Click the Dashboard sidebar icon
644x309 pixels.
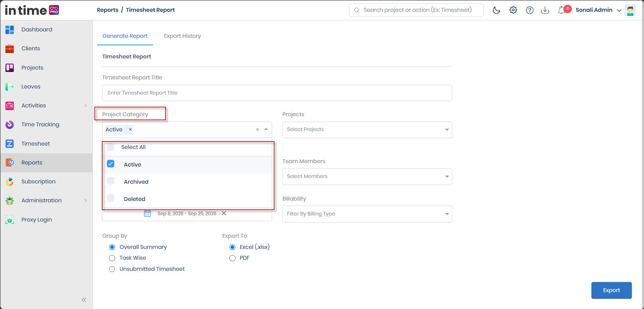(10, 30)
